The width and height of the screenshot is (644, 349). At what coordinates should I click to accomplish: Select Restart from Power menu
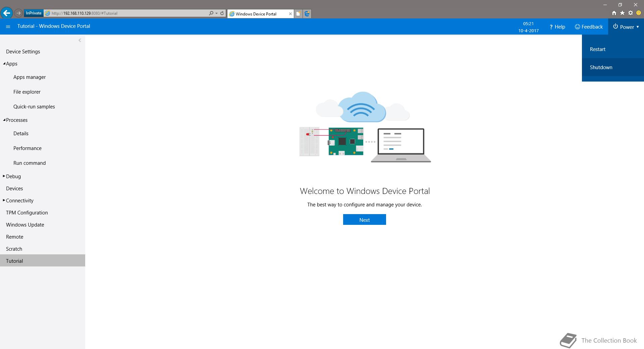click(x=613, y=49)
